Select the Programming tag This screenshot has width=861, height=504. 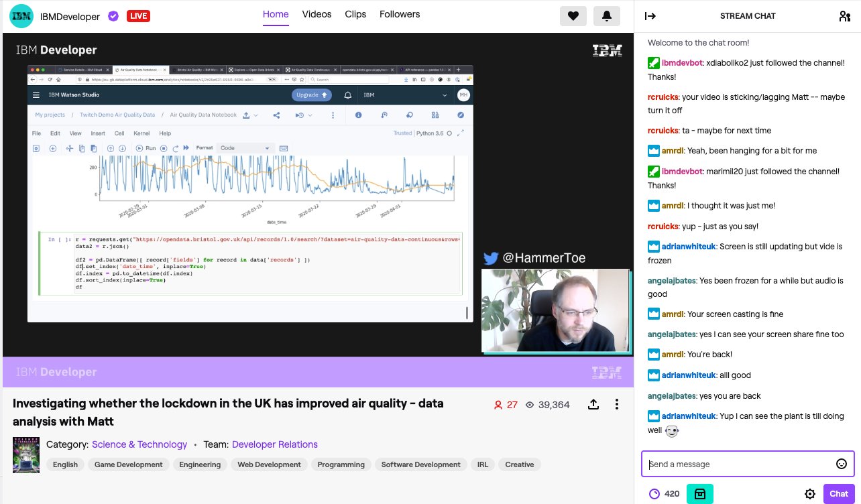[341, 464]
